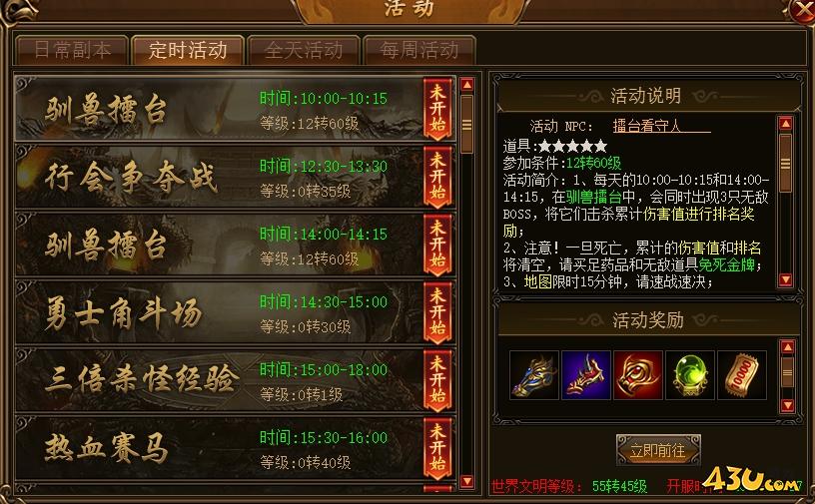Click rewards panel scroll down arrow
This screenshot has height=504, width=815.
click(787, 405)
